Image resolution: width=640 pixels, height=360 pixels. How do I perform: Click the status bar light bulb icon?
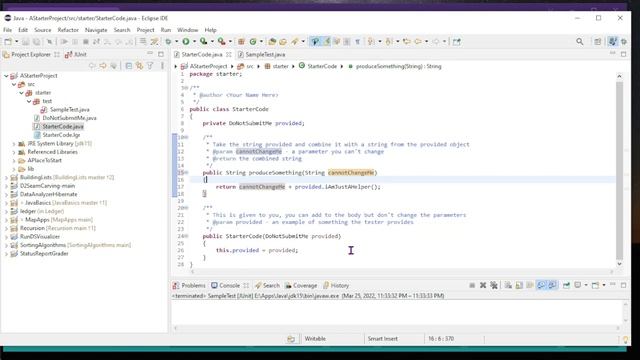[625, 339]
